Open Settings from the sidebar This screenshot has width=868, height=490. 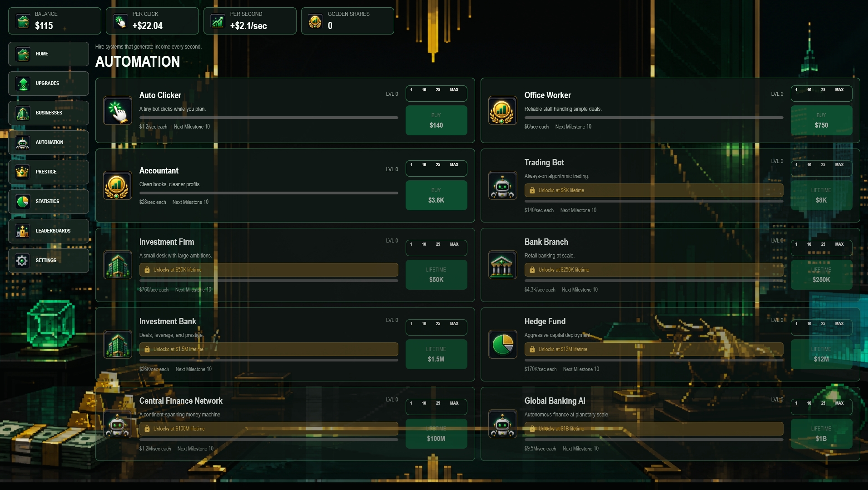[49, 261]
